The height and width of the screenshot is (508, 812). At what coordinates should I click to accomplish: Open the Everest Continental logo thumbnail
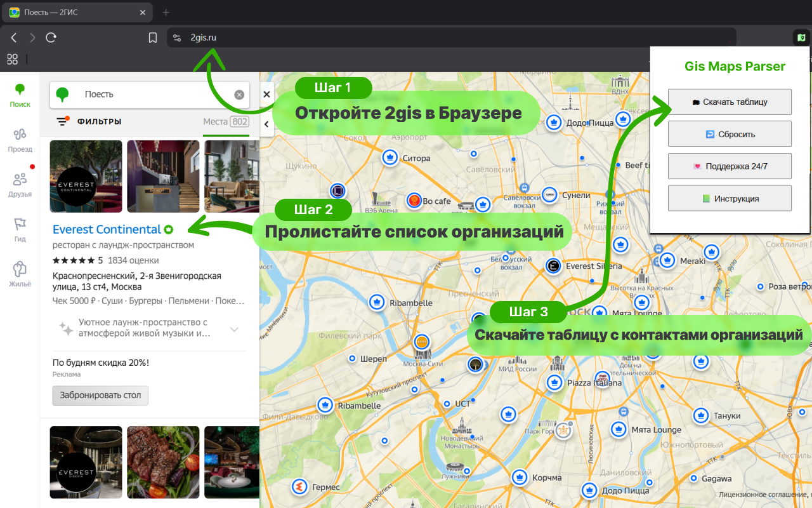click(86, 176)
